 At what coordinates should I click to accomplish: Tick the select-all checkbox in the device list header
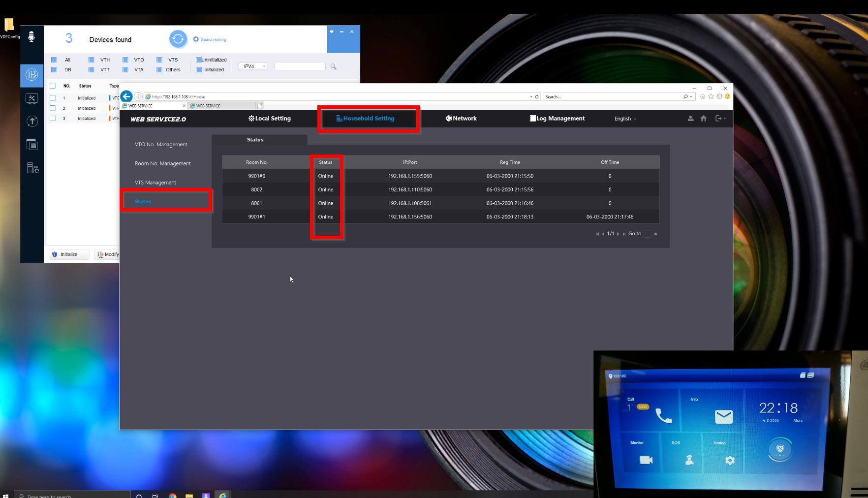pos(53,86)
